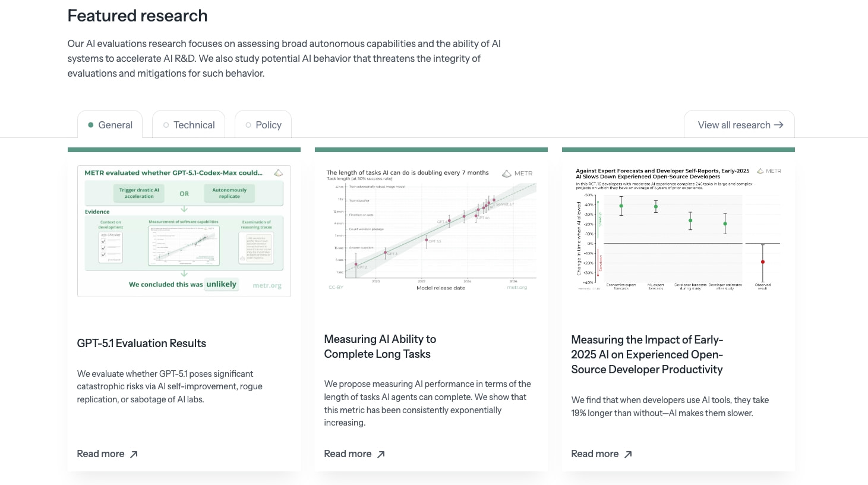Click the arrow icon in View all research
The image size is (868, 485).
[778, 125]
